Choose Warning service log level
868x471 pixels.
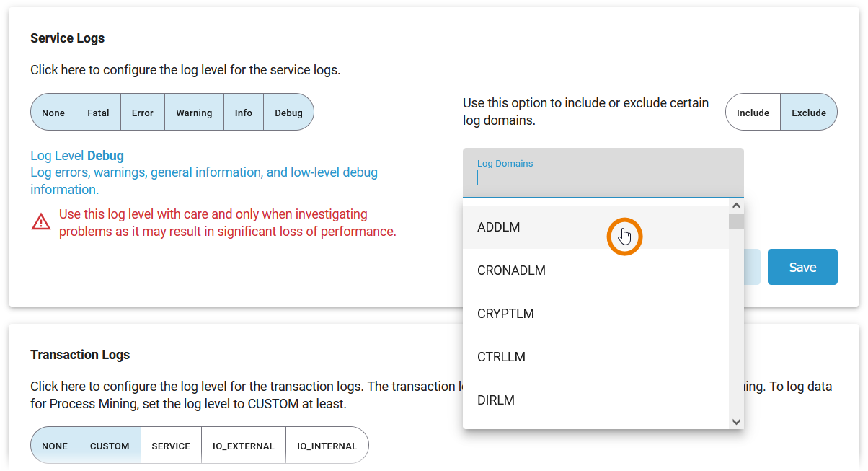[x=194, y=113]
